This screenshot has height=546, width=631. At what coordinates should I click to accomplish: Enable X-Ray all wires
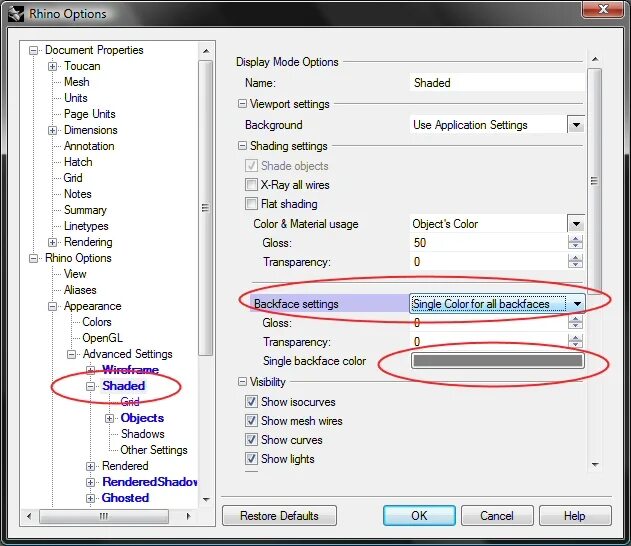coord(251,185)
